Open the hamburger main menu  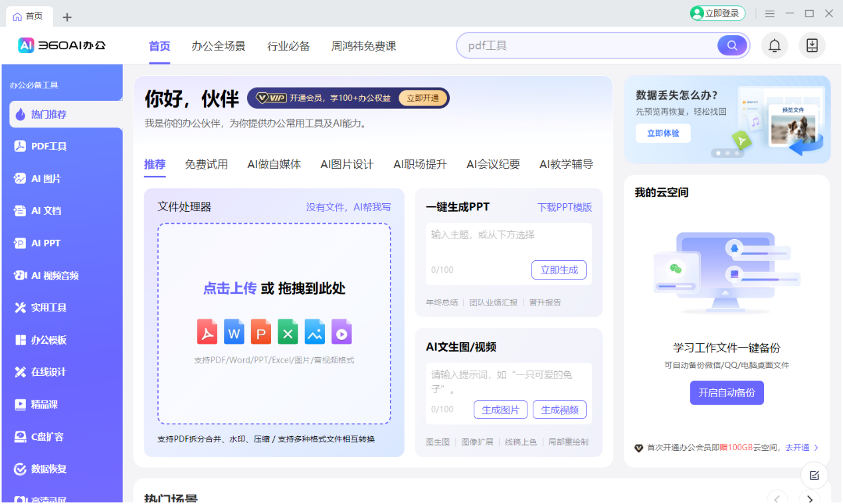click(769, 14)
